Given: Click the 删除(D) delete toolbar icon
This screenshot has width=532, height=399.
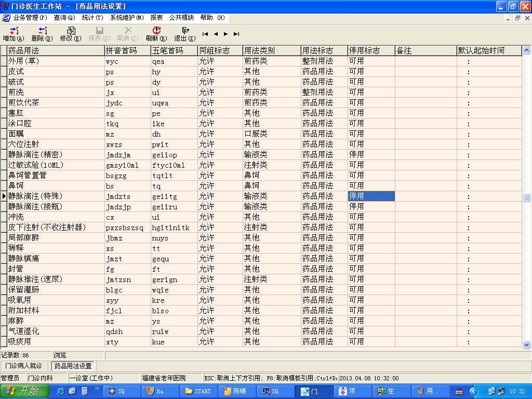Looking at the screenshot, I should [42, 34].
